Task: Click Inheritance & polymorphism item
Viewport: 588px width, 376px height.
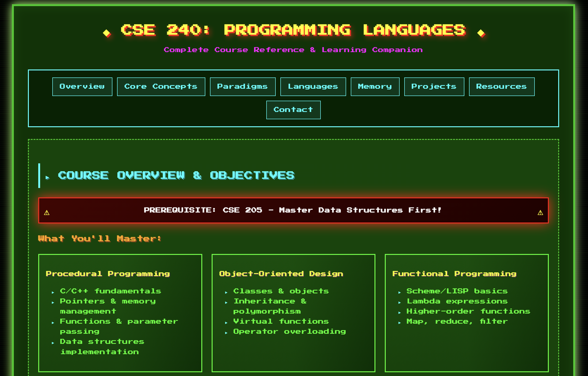Action: click(x=270, y=306)
